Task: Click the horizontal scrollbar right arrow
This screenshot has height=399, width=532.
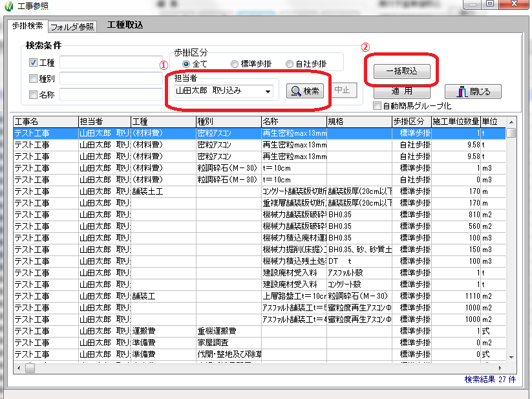Action: pos(500,368)
